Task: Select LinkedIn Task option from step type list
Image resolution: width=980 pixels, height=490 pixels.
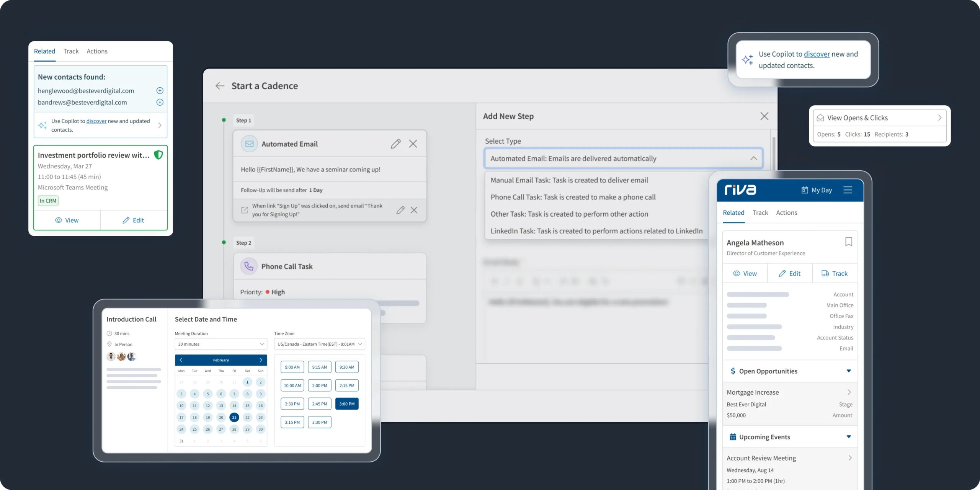Action: click(597, 230)
